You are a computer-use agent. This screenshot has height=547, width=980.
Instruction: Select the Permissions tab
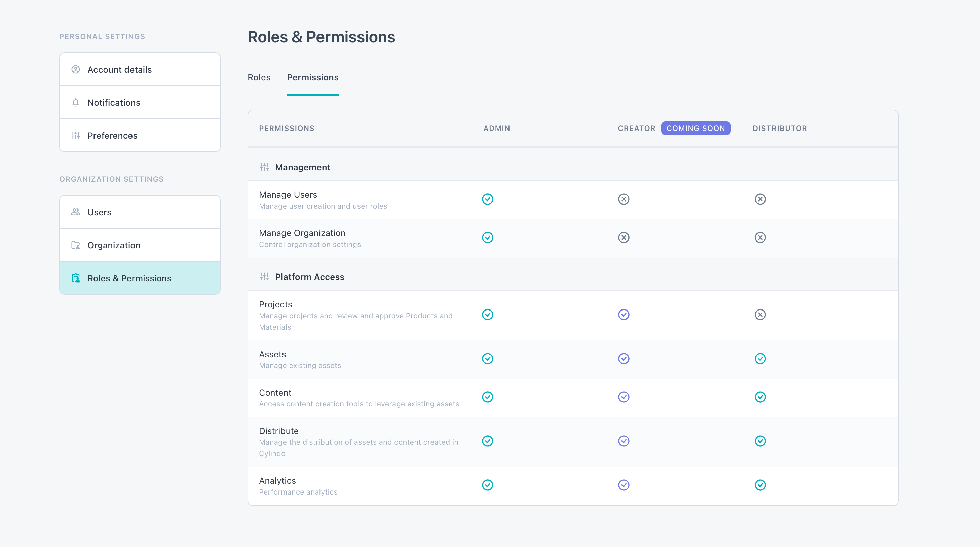(312, 77)
